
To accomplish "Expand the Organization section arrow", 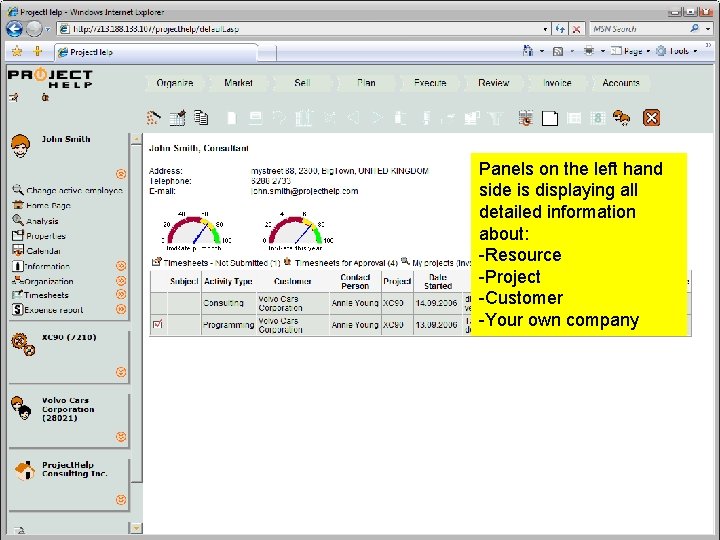I will point(121,280).
